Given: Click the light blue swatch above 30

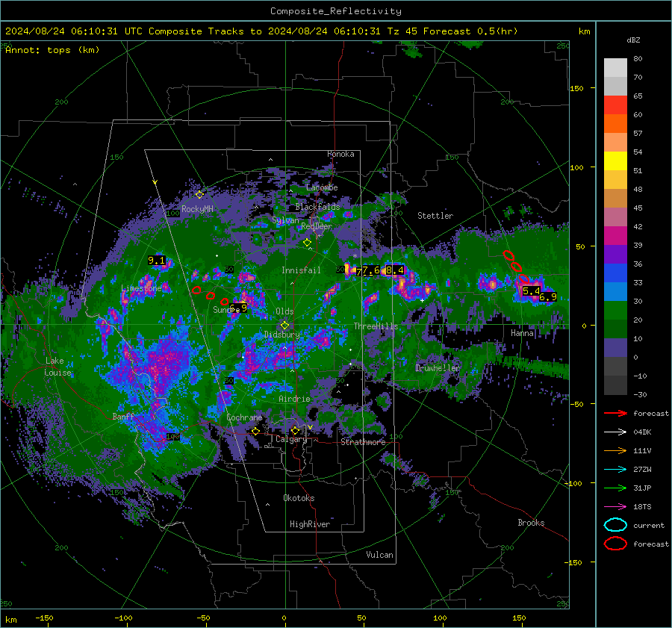Looking at the screenshot, I should [x=615, y=291].
